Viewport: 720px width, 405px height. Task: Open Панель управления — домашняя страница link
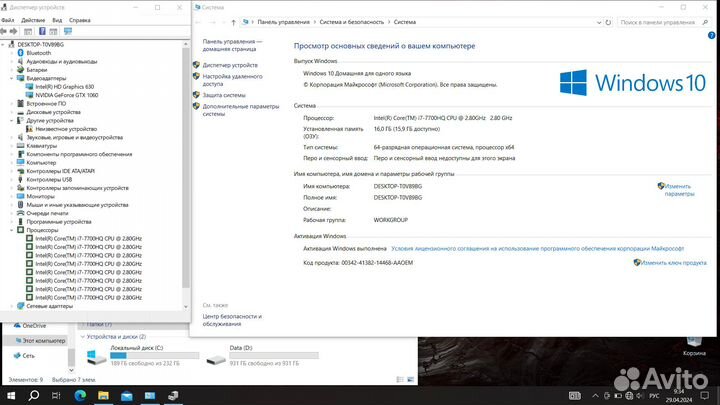click(x=232, y=45)
